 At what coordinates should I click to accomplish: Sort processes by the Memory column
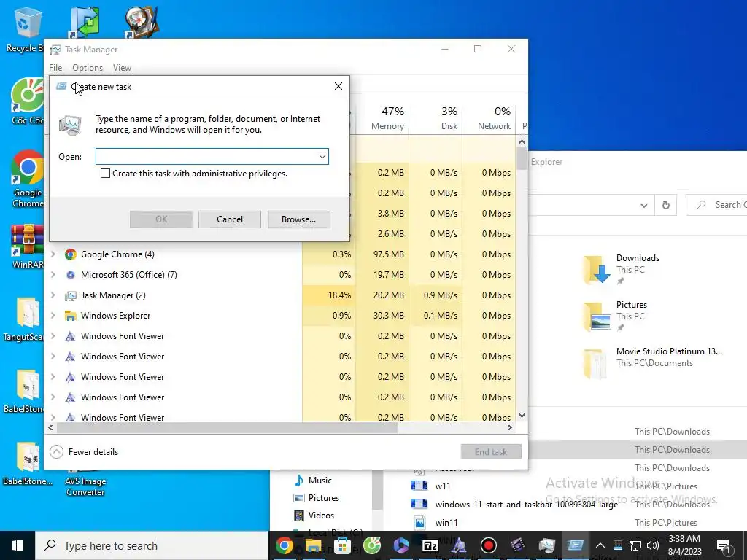coord(382,118)
